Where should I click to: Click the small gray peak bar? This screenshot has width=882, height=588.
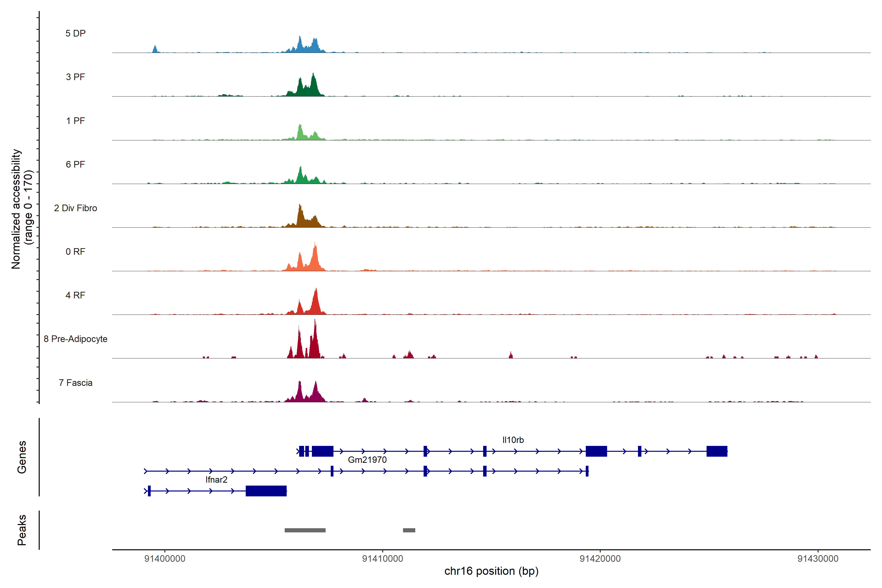point(409,530)
